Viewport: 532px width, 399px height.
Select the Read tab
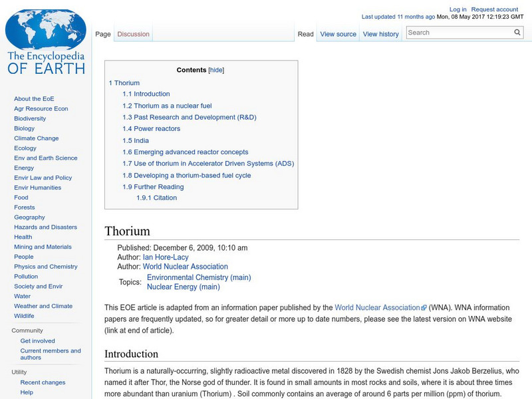pos(305,34)
